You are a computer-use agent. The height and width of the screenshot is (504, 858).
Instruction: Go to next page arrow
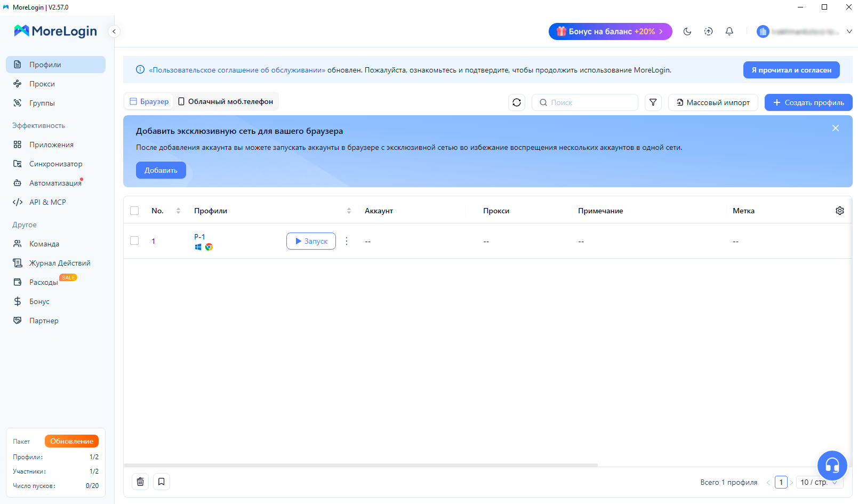(x=791, y=482)
